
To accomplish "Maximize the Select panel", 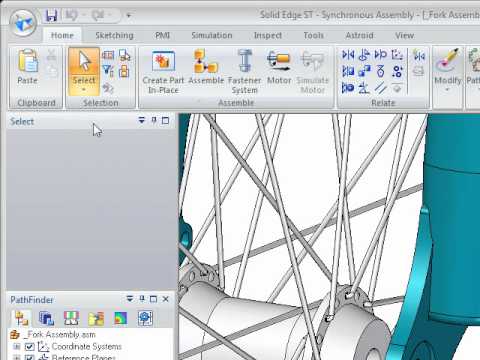I will tap(165, 121).
